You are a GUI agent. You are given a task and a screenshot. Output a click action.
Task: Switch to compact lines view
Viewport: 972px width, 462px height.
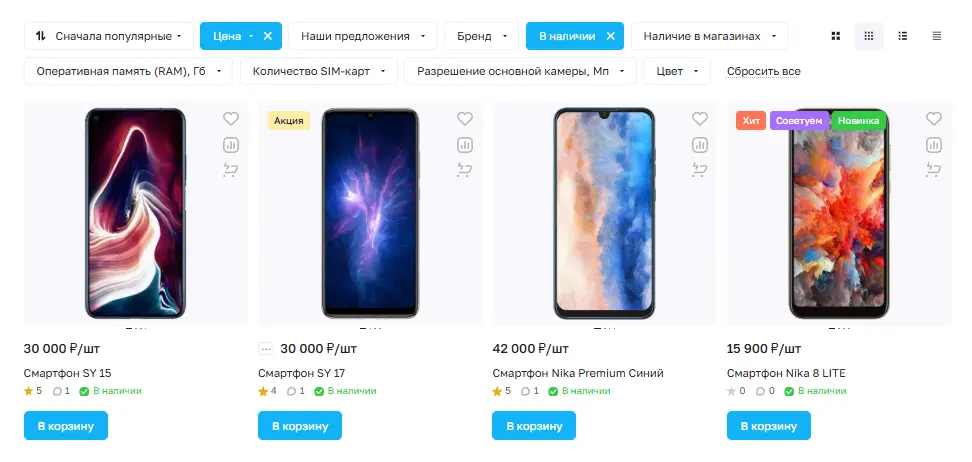click(x=936, y=36)
